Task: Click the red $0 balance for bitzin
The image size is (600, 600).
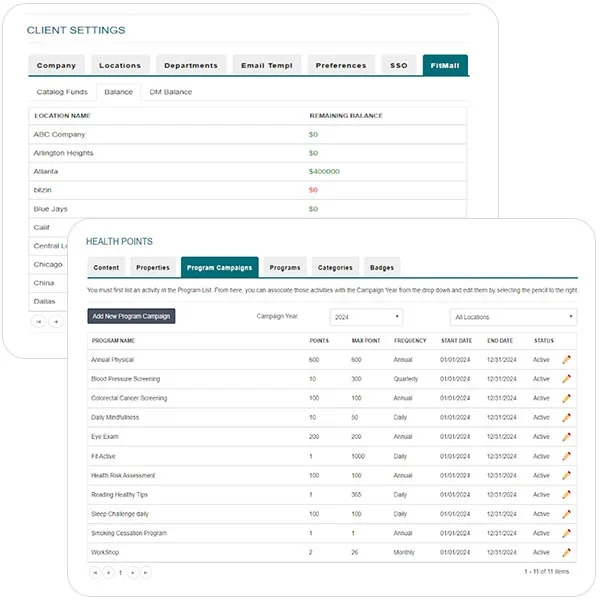Action: point(313,190)
